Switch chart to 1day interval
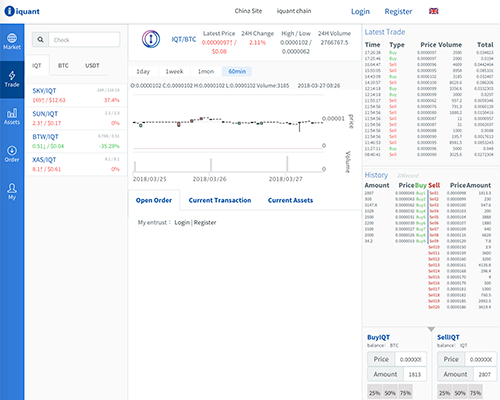500x400 pixels. 143,71
